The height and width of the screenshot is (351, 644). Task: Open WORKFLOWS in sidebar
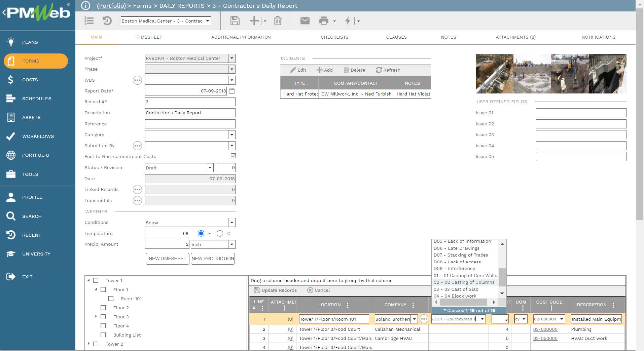click(x=38, y=136)
